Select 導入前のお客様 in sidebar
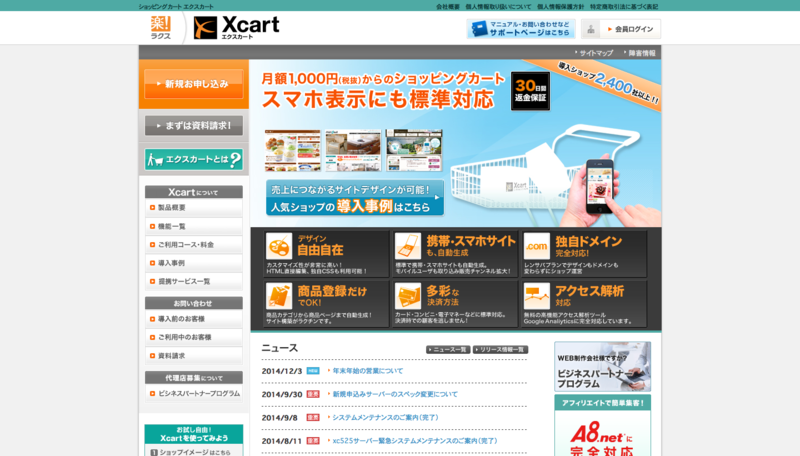Viewport: 800px width, 456px height. pos(194,319)
